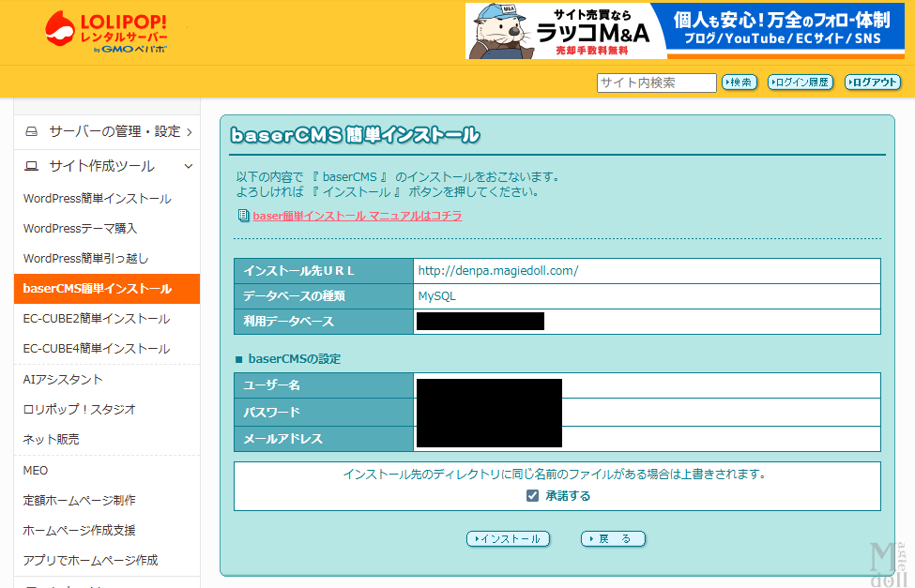Image resolution: width=915 pixels, height=588 pixels.
Task: Click the document icon beside the manual link
Action: coord(244,216)
